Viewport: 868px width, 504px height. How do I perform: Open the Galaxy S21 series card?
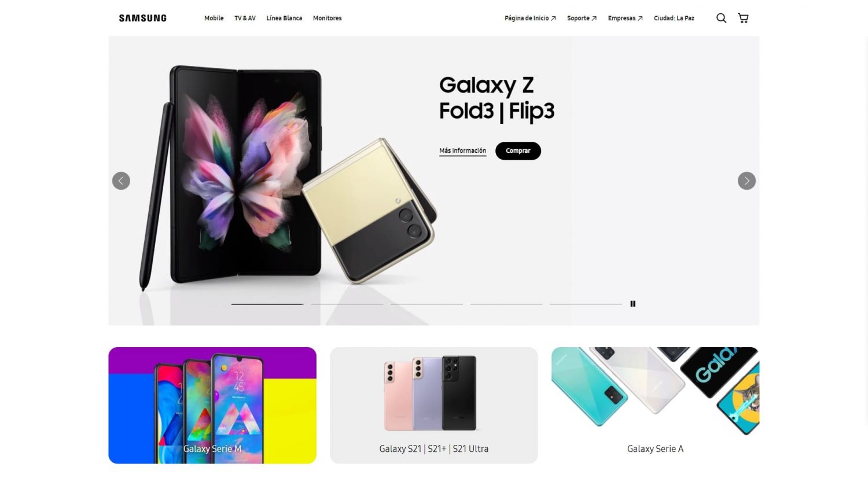point(433,405)
